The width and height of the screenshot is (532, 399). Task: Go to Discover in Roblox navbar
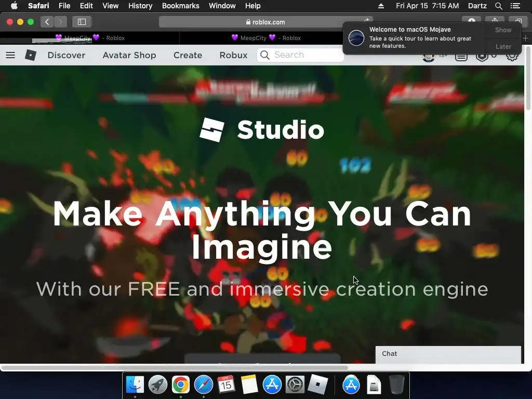click(66, 55)
